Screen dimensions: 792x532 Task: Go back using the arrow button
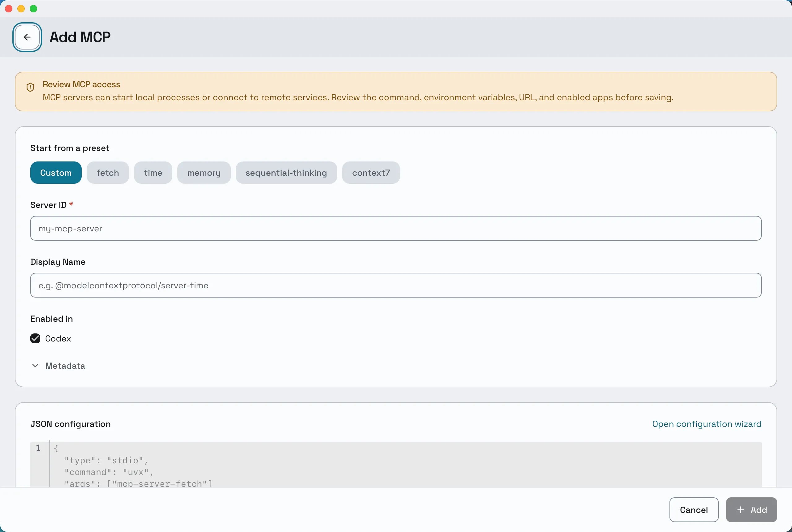(x=27, y=37)
